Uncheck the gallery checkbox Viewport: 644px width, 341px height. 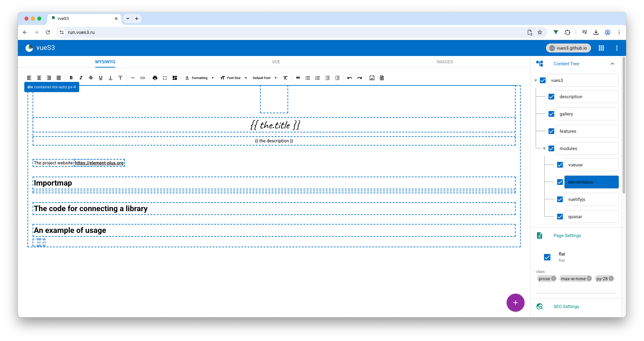[551, 114]
